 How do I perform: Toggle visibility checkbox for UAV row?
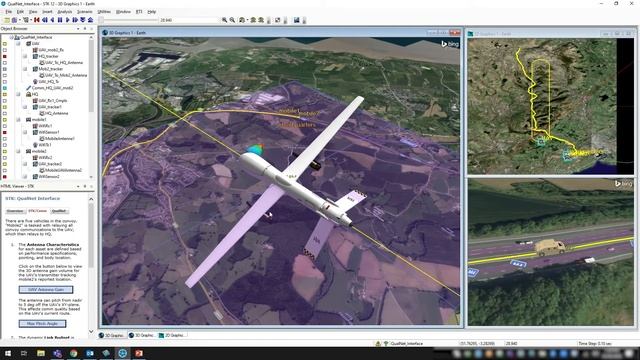point(4,44)
